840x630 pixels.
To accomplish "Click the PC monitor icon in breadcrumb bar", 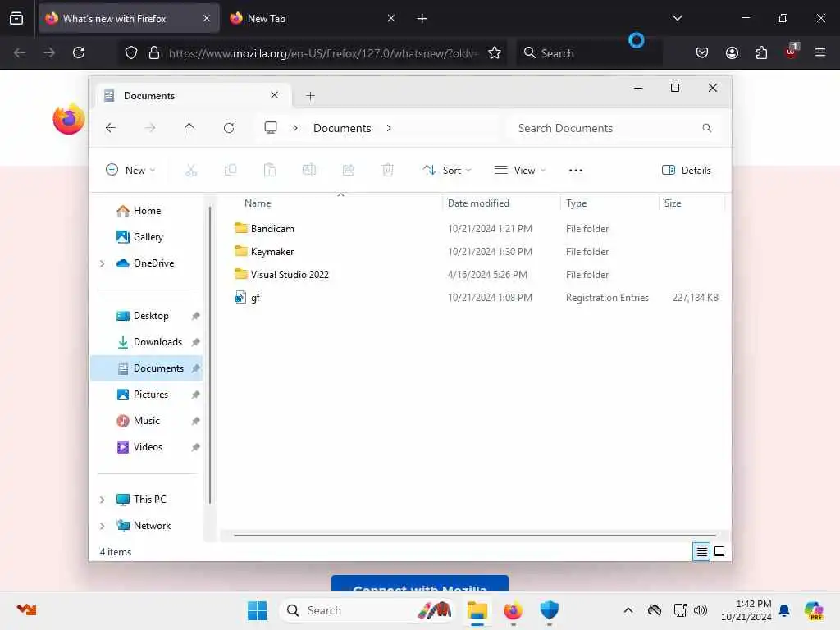I will click(271, 127).
